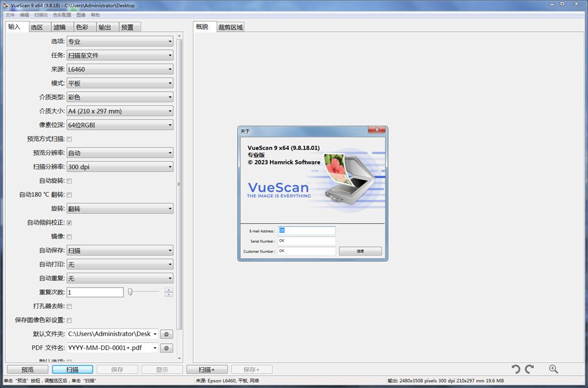Open the 介质大小 dropdown showing A4
This screenshot has height=388, width=588.
pos(120,111)
